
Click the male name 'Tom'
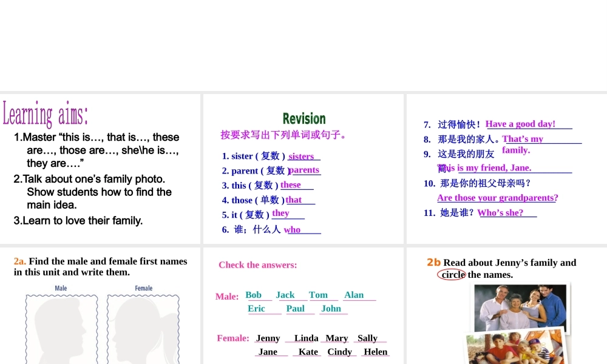[x=318, y=295]
